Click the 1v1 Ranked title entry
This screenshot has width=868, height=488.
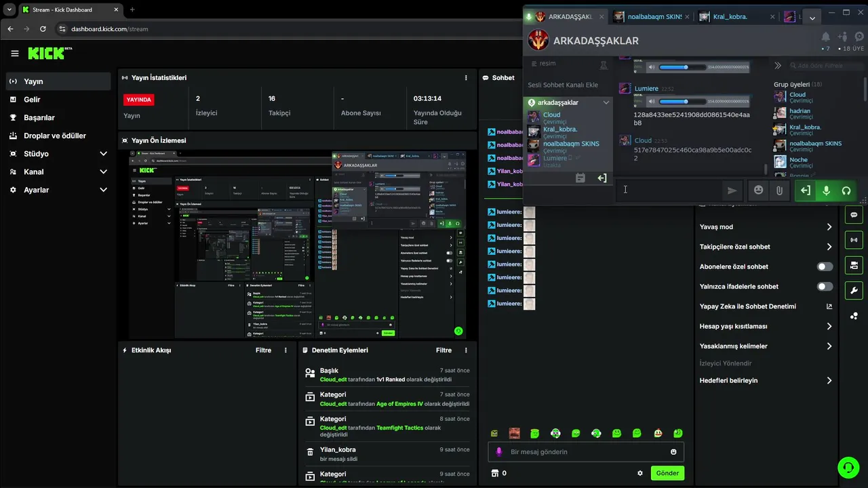[387, 375]
